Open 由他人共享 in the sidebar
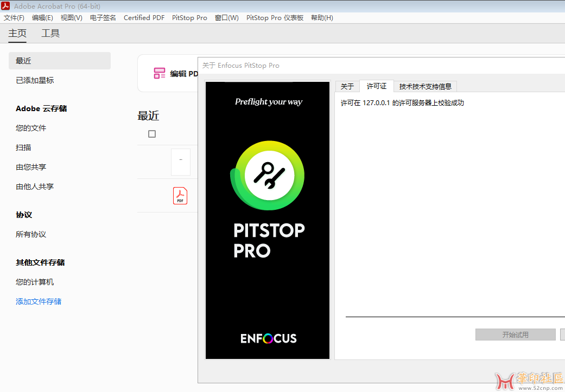565x392 pixels. pos(35,187)
